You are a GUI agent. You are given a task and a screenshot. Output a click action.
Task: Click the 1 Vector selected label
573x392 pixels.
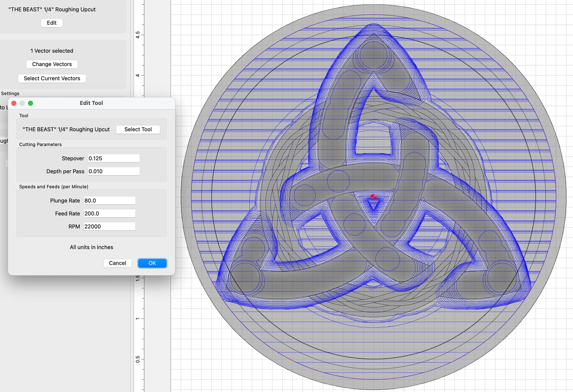(52, 51)
